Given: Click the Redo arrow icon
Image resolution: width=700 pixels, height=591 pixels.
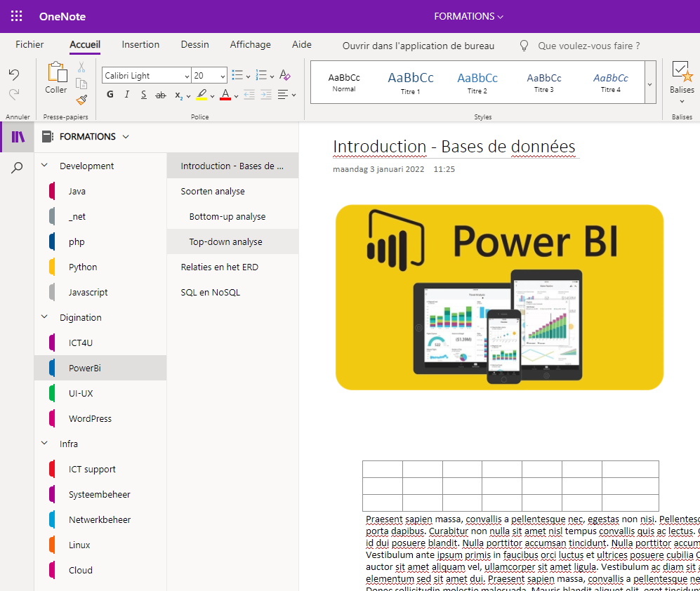Looking at the screenshot, I should [14, 94].
